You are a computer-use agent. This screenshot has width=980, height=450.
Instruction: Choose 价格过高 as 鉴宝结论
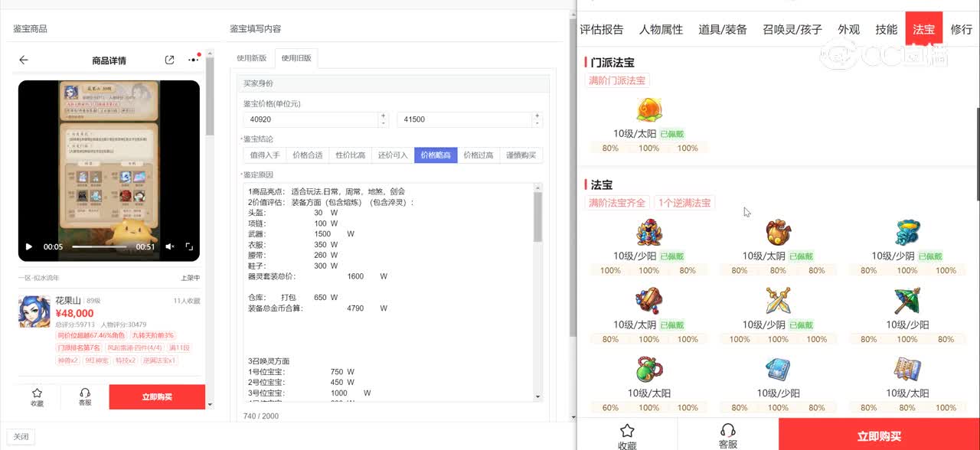479,155
